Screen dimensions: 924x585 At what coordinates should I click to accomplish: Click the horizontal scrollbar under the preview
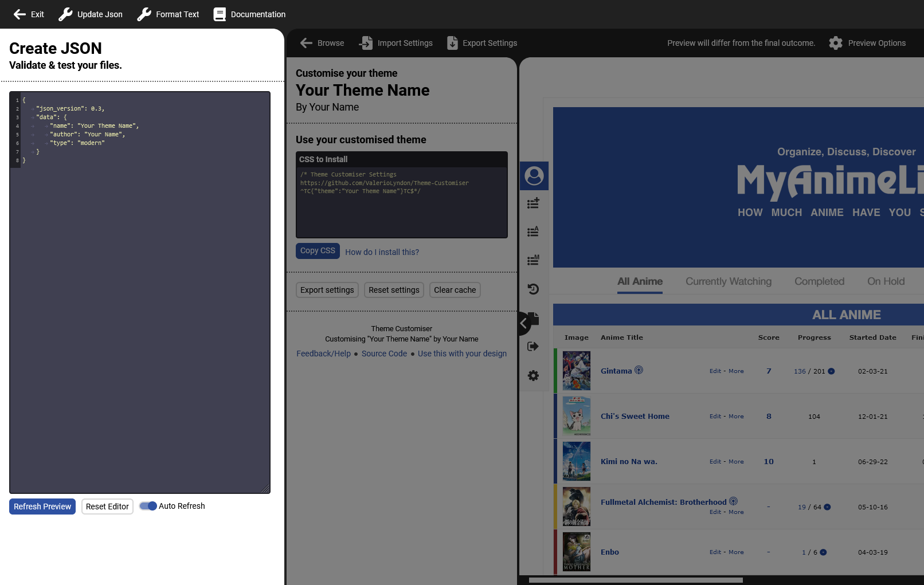[635, 580]
